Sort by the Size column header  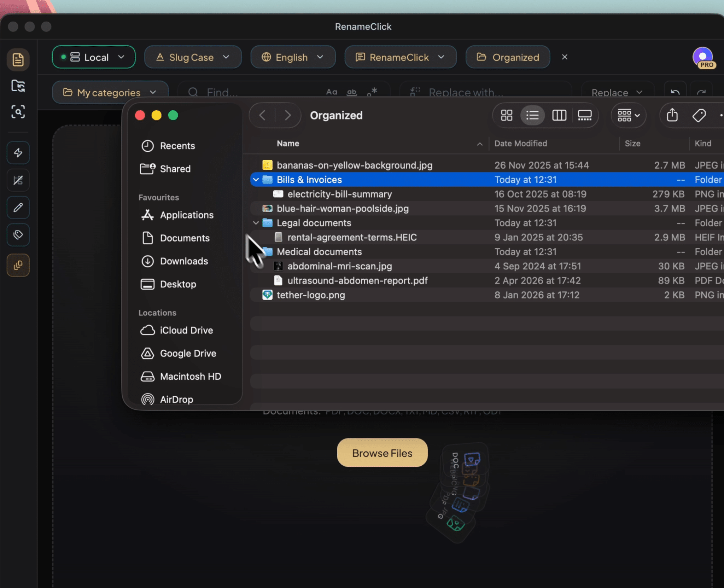click(654, 144)
